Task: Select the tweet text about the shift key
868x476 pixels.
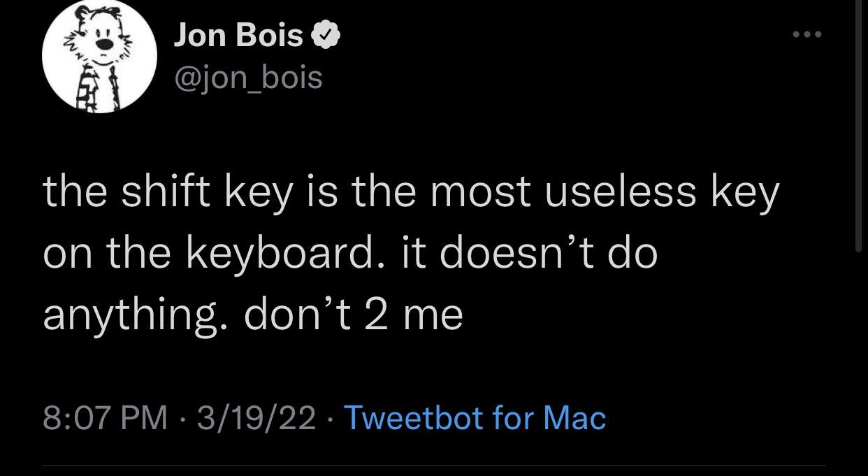Action: pos(349,252)
